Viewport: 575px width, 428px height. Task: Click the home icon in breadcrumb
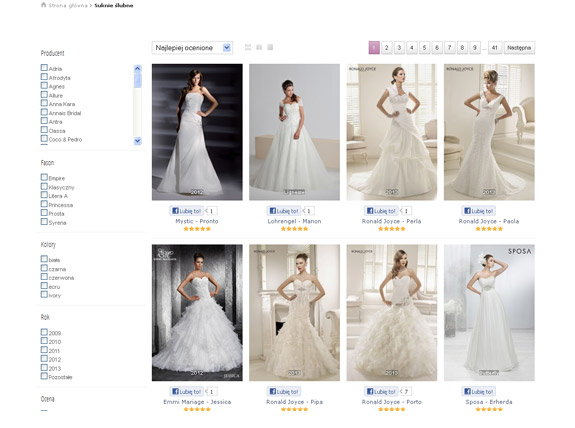pos(43,5)
